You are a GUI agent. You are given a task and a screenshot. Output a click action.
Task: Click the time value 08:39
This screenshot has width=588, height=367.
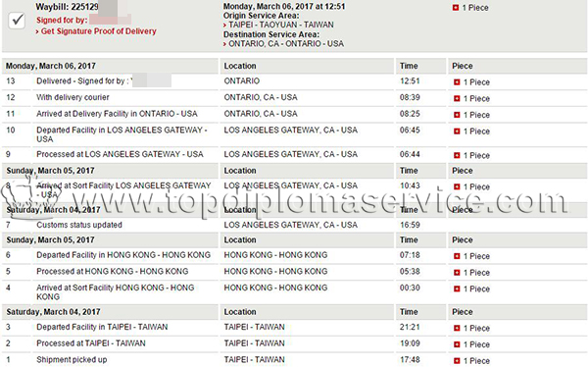(410, 98)
